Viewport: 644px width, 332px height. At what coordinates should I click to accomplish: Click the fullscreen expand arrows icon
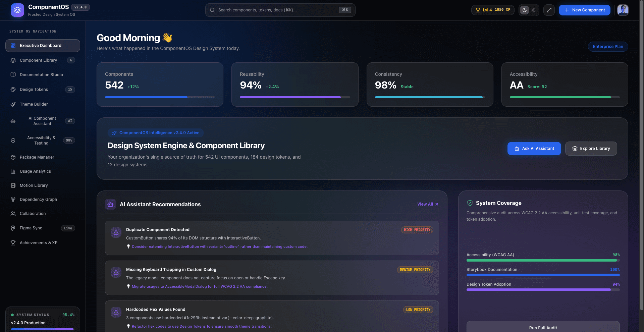(549, 10)
